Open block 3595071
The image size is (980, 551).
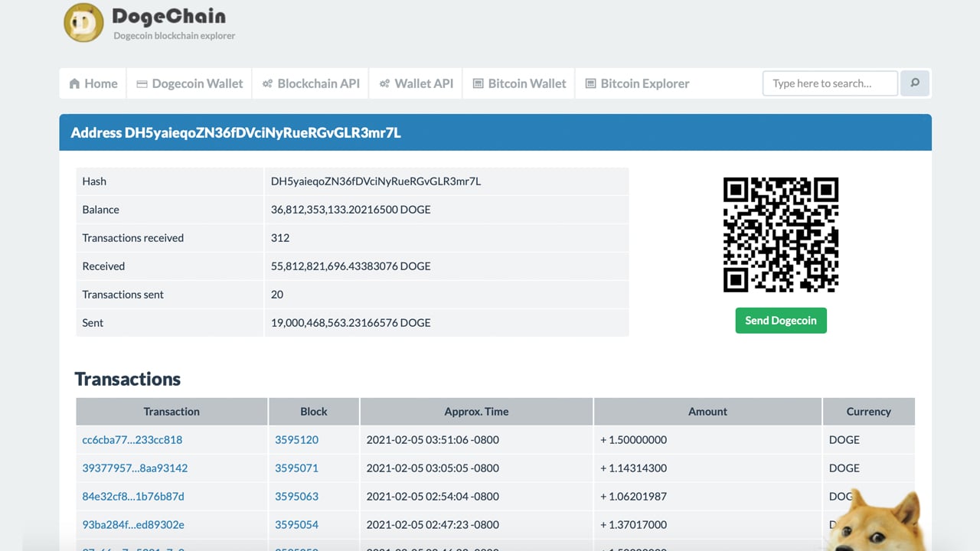(297, 468)
